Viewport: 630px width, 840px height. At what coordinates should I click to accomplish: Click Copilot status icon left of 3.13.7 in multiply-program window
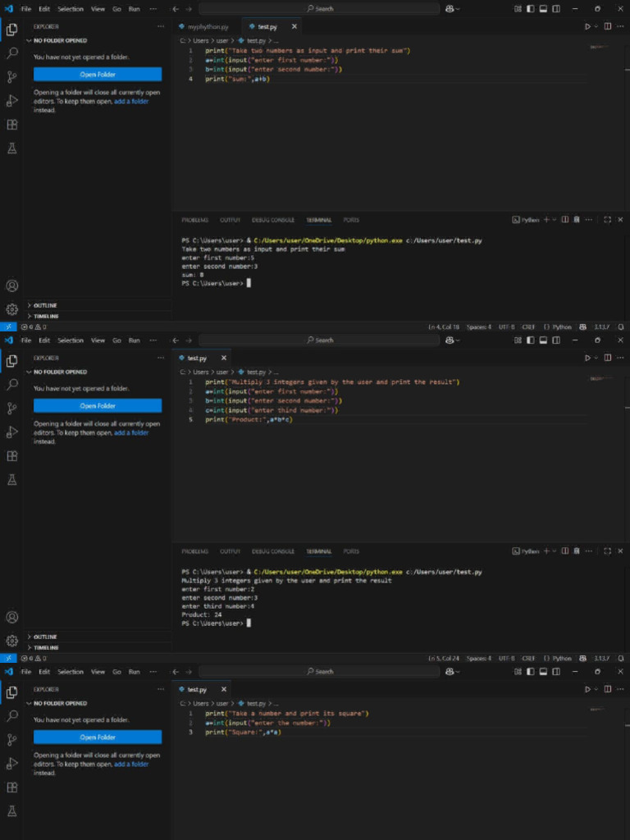(583, 659)
